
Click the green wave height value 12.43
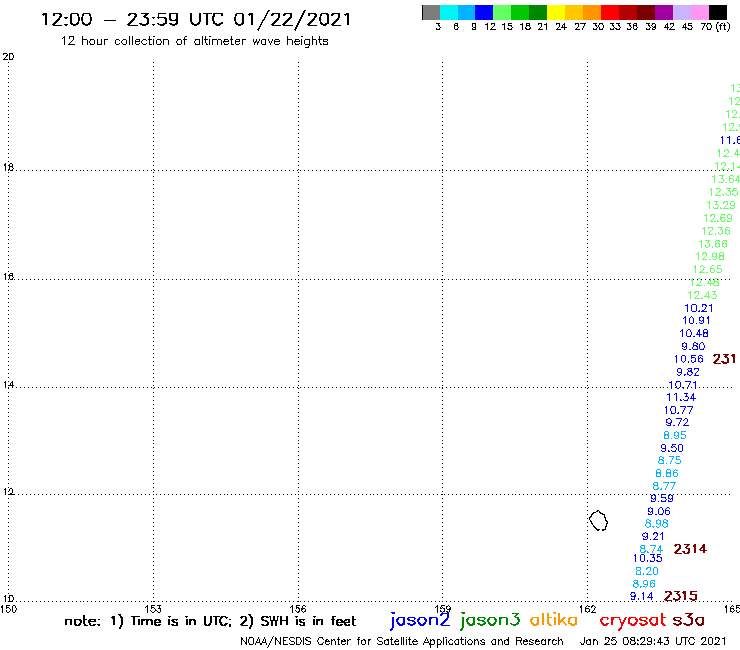point(702,295)
